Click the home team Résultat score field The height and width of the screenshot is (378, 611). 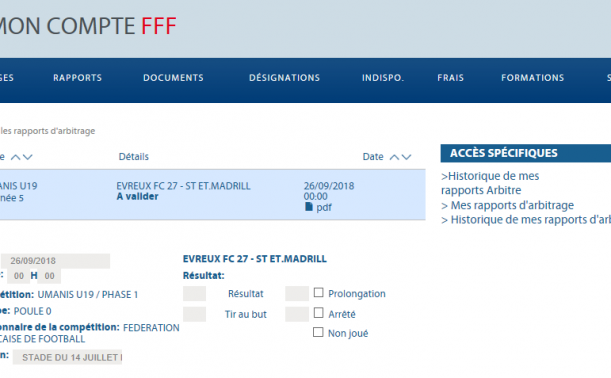pyautogui.click(x=194, y=293)
